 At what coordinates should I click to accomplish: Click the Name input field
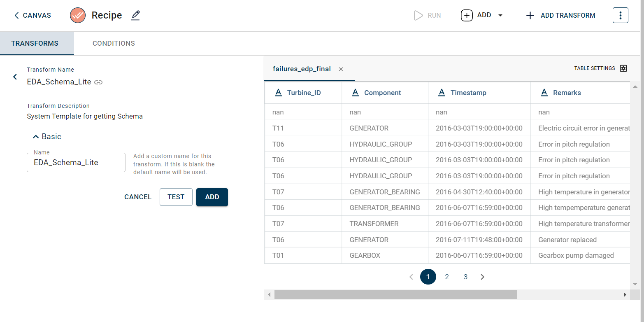point(76,163)
